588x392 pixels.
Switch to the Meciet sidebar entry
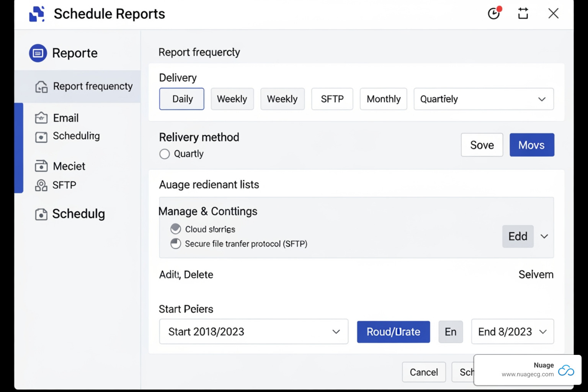(41, 166)
